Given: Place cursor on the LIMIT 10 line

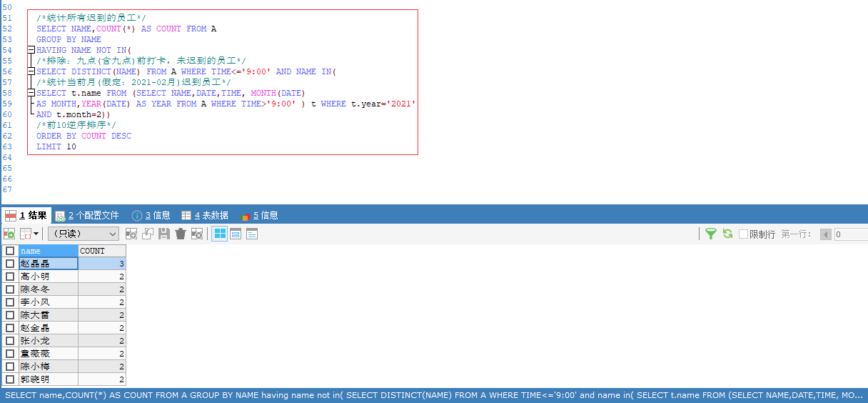Looking at the screenshot, I should coord(56,146).
